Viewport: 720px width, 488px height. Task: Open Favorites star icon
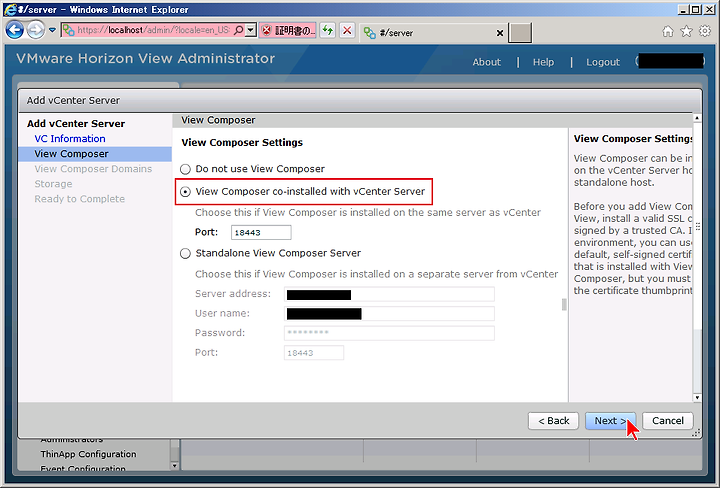pyautogui.click(x=686, y=31)
